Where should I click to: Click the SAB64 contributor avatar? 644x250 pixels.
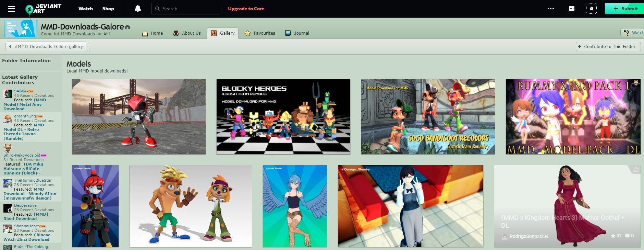8,94
